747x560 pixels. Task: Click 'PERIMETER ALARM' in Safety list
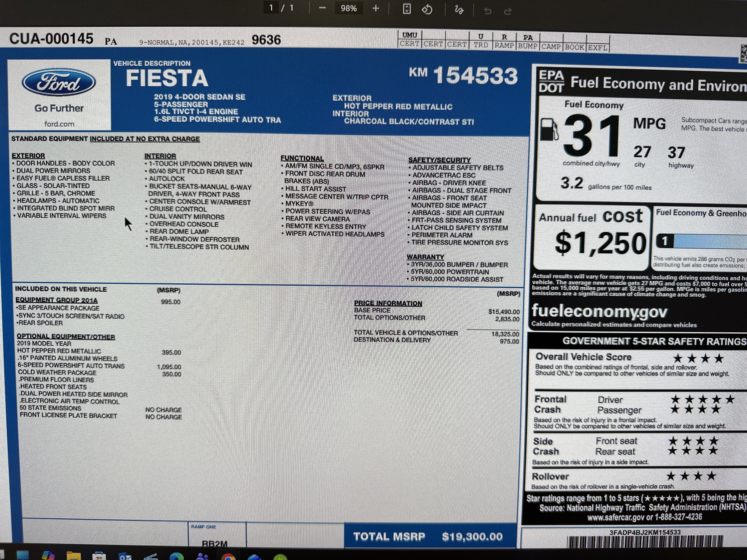coord(442,235)
